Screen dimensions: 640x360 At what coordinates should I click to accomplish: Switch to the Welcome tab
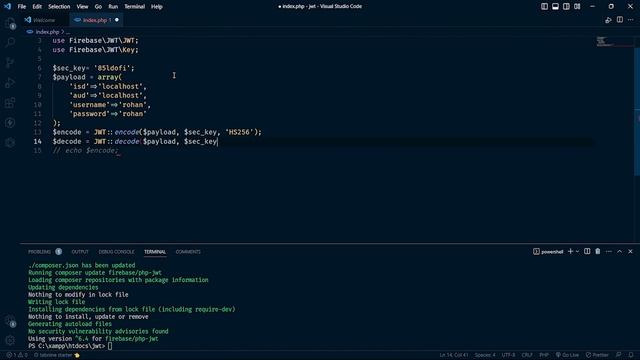tap(44, 20)
